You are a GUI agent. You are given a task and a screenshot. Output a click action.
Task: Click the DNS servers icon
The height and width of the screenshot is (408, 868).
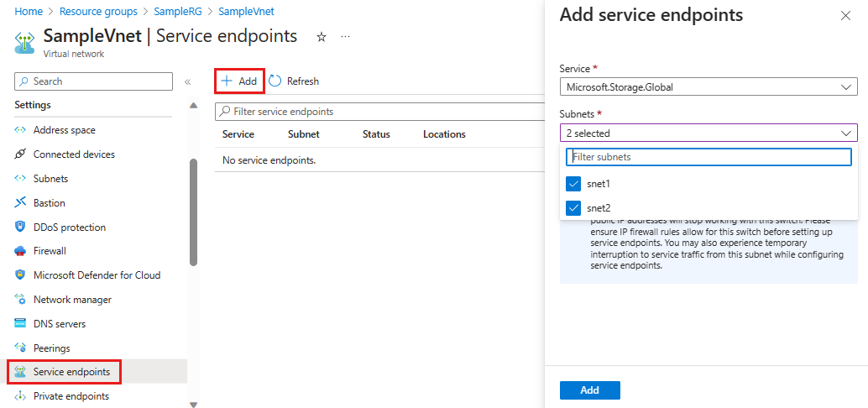click(20, 324)
